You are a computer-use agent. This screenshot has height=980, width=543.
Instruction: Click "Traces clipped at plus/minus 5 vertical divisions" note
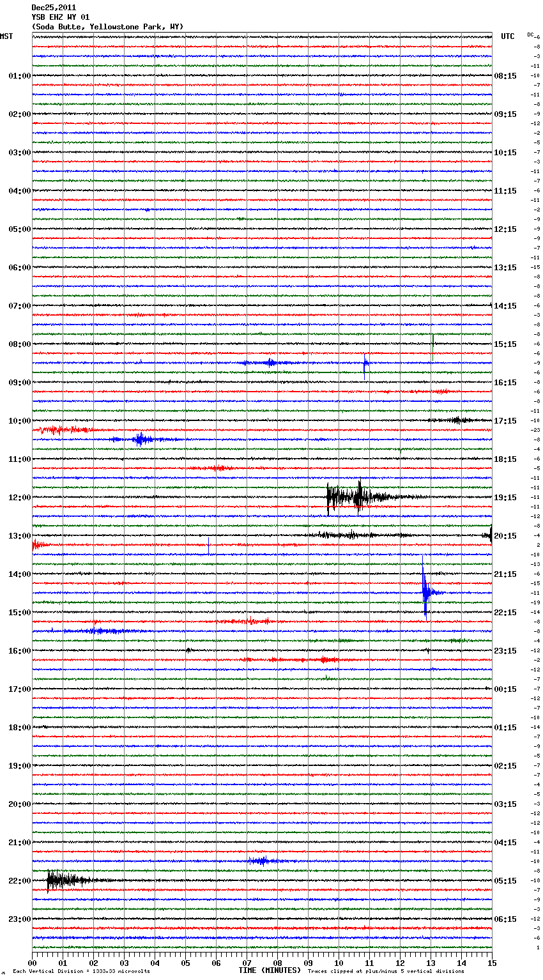coord(386,972)
